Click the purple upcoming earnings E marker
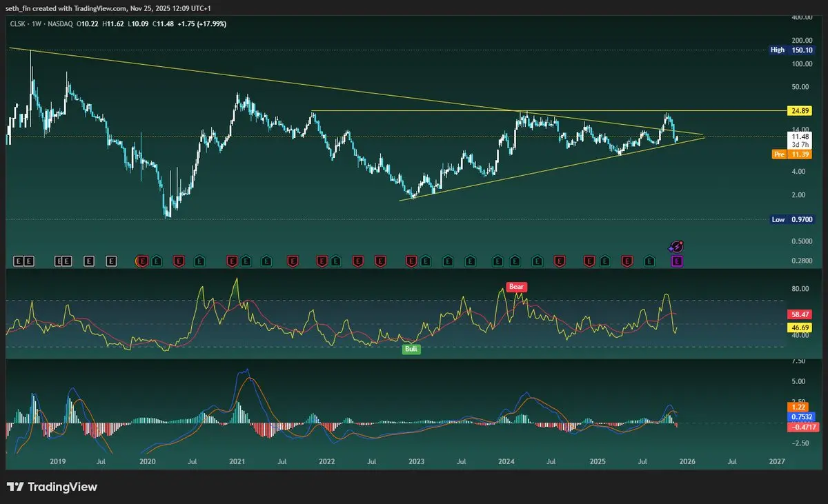 tap(677, 261)
